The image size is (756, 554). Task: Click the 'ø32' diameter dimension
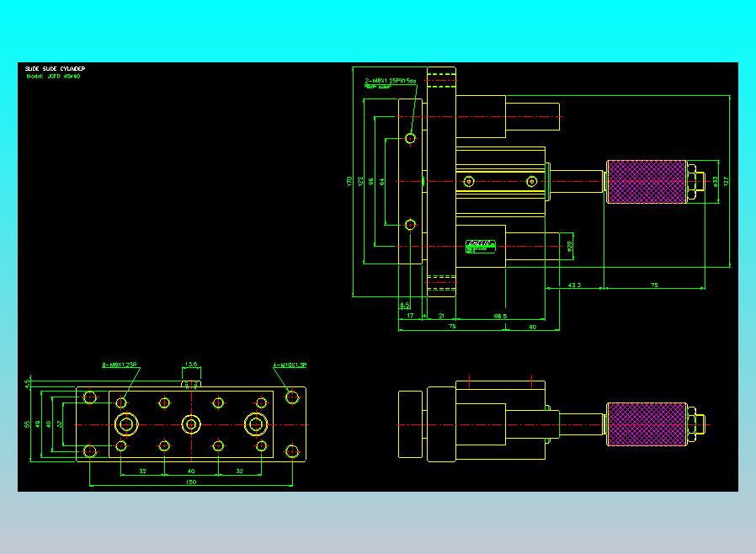click(715, 181)
